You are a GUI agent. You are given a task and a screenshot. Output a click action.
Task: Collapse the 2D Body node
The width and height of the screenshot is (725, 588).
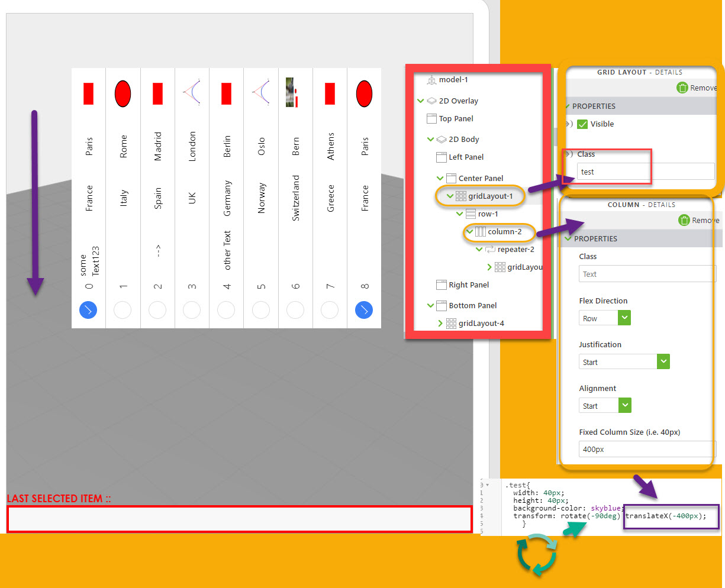[431, 139]
